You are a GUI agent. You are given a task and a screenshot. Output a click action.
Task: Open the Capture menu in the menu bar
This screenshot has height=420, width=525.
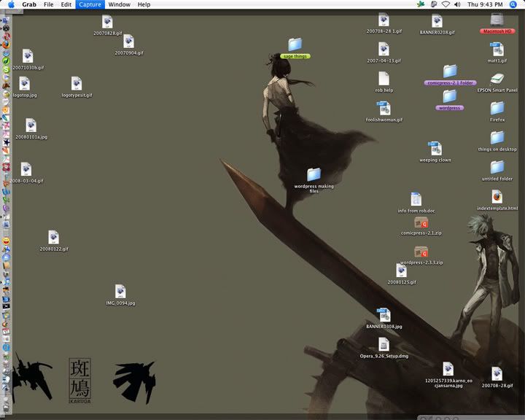pos(90,4)
